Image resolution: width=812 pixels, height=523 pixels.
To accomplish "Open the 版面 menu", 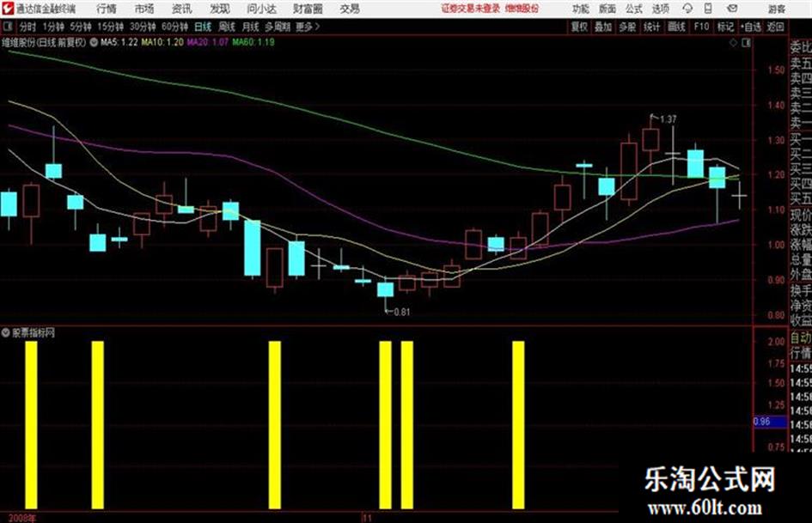I will click(607, 9).
